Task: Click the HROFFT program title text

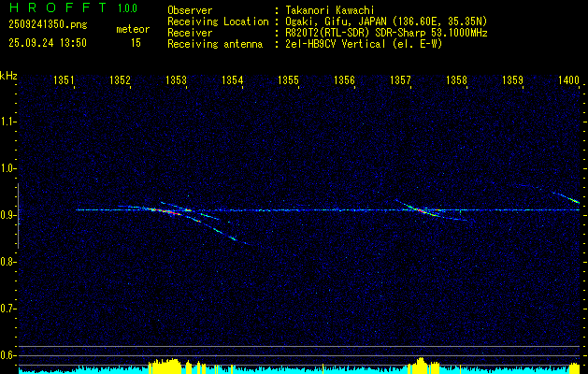Action: 58,7
